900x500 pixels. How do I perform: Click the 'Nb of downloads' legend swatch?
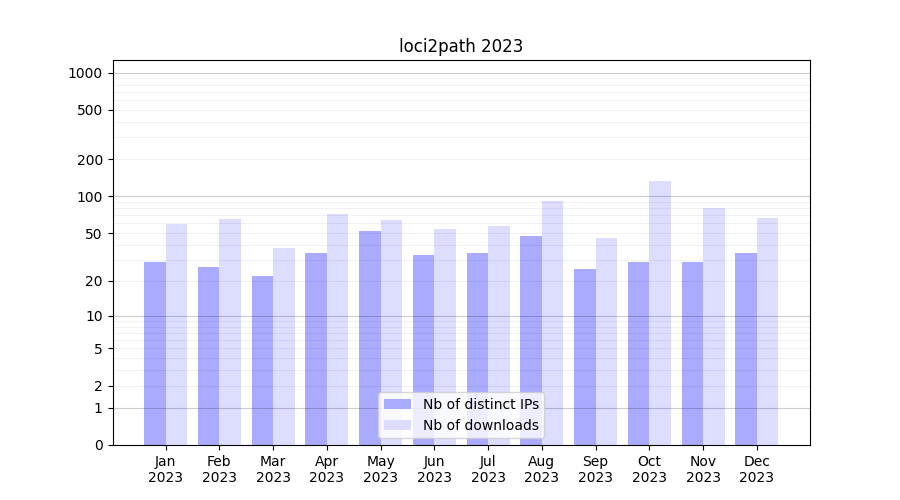[x=397, y=425]
